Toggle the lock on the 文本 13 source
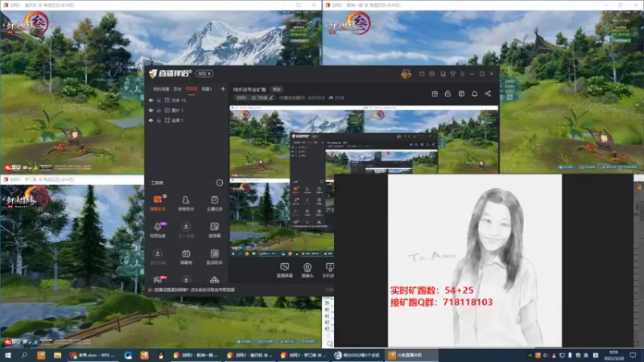 tap(159, 100)
